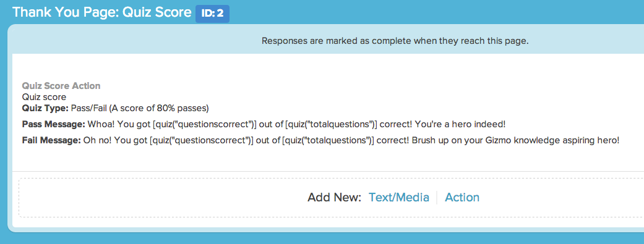Click totalquestions merge code in Fail Message
The width and height of the screenshot is (644, 244).
pyautogui.click(x=328, y=141)
